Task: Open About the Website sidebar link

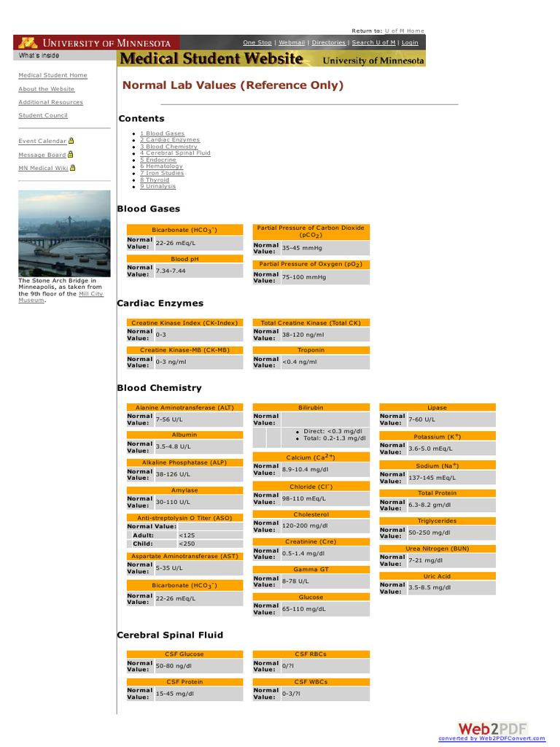Action: (46, 89)
